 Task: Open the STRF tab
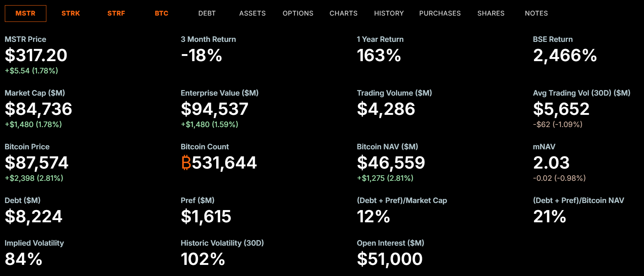click(116, 13)
